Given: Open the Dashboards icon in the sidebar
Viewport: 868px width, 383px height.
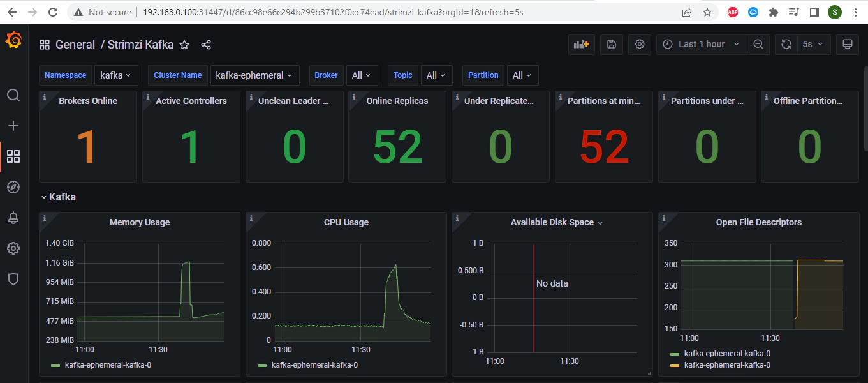Looking at the screenshot, I should (13, 156).
